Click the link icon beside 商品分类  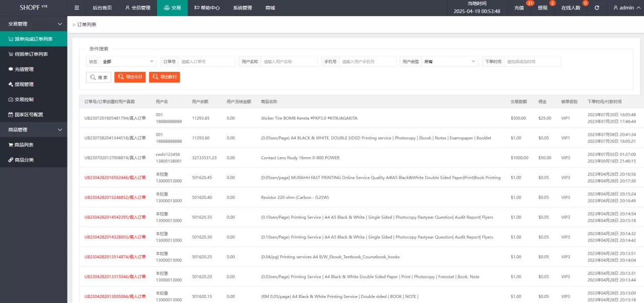point(11,160)
